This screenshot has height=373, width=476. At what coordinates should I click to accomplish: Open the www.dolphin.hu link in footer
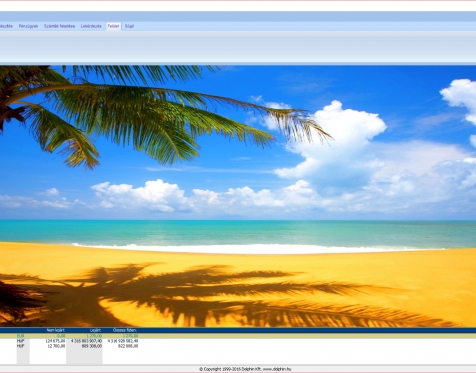277,369
